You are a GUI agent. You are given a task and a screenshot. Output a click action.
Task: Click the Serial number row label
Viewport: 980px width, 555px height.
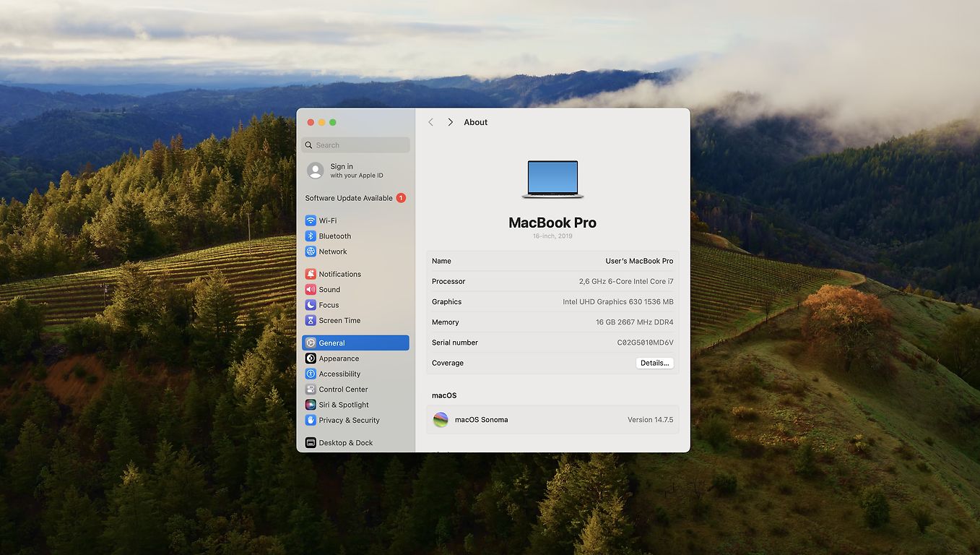click(455, 343)
